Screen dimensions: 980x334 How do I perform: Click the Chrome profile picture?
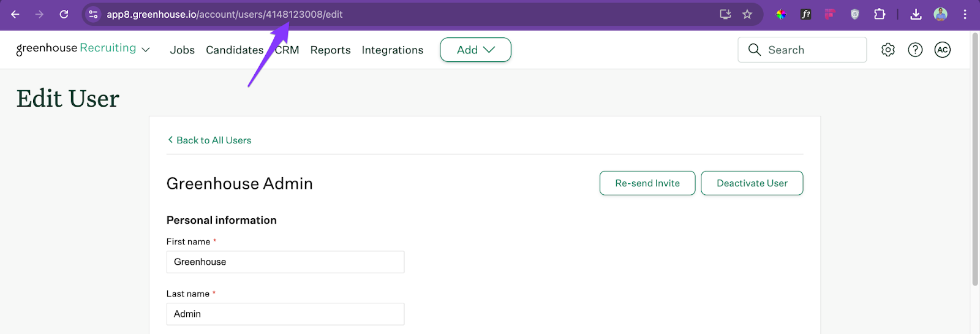[x=940, y=14]
